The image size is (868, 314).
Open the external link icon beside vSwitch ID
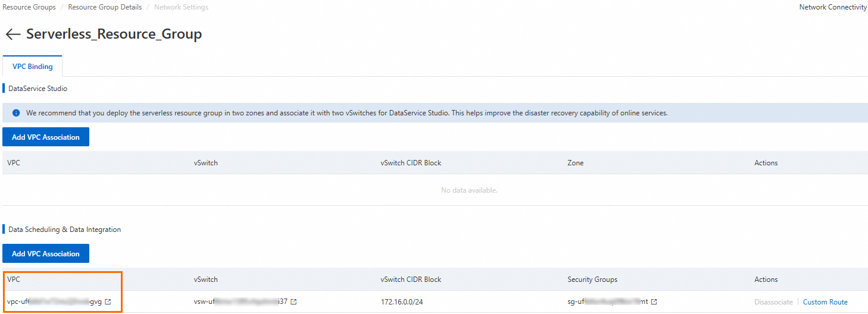coord(294,302)
